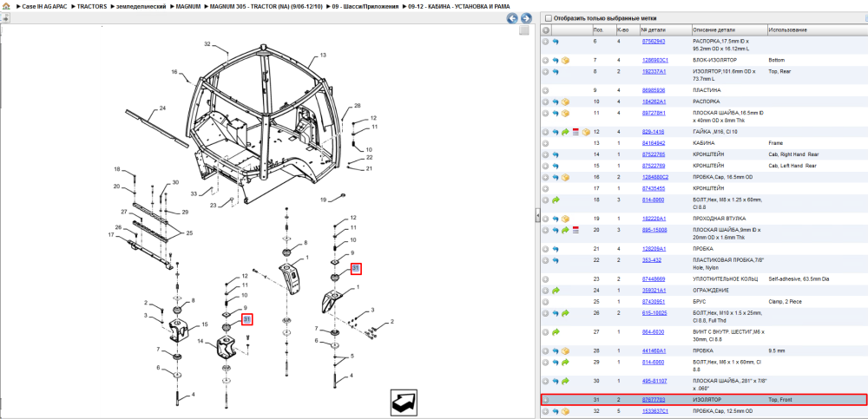Open TRACTORS breadcrumb level
This screenshot has width=868, height=419.
pos(92,6)
